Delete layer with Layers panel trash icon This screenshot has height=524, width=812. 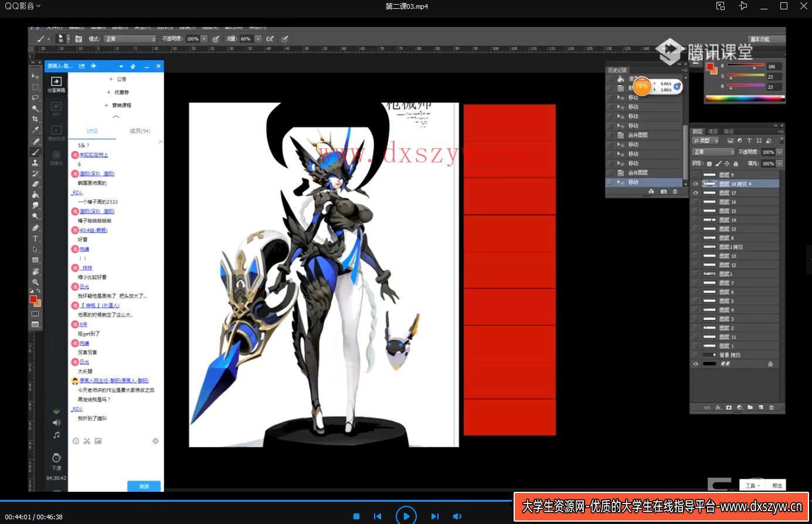point(772,407)
